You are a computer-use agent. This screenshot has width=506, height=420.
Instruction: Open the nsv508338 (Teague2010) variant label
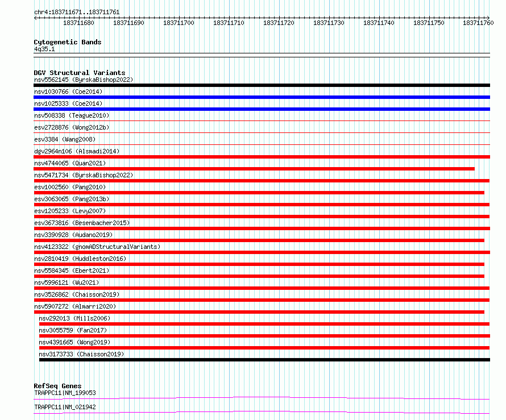72,115
